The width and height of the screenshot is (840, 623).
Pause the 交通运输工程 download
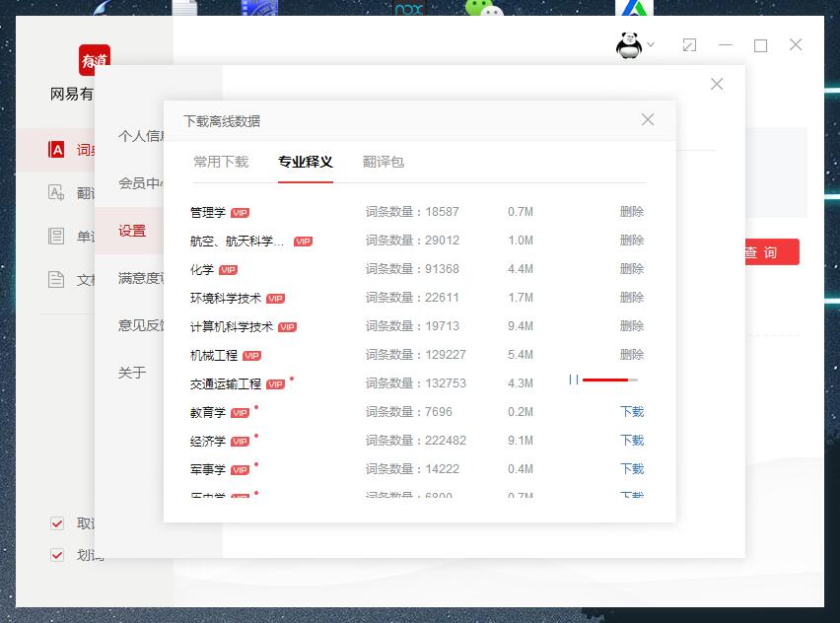point(573,380)
